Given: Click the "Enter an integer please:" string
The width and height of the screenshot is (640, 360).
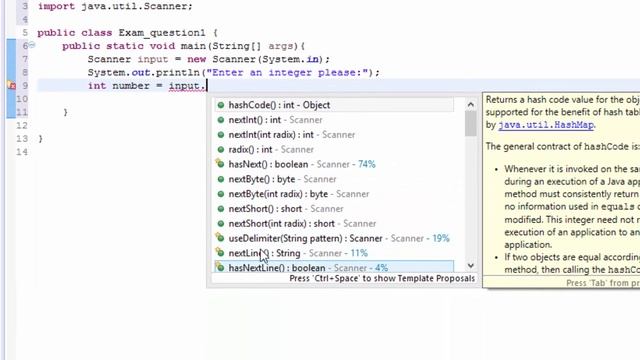Looking at the screenshot, I should (288, 73).
